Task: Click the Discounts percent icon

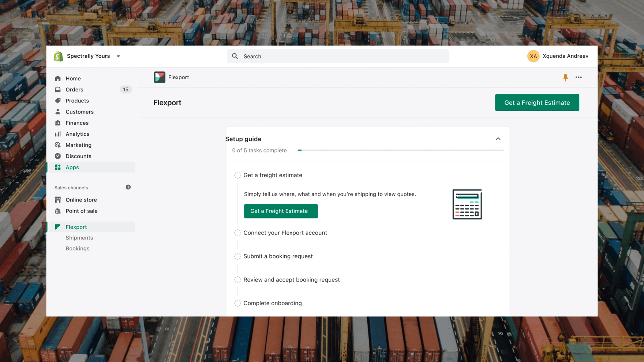Action: 58,156
